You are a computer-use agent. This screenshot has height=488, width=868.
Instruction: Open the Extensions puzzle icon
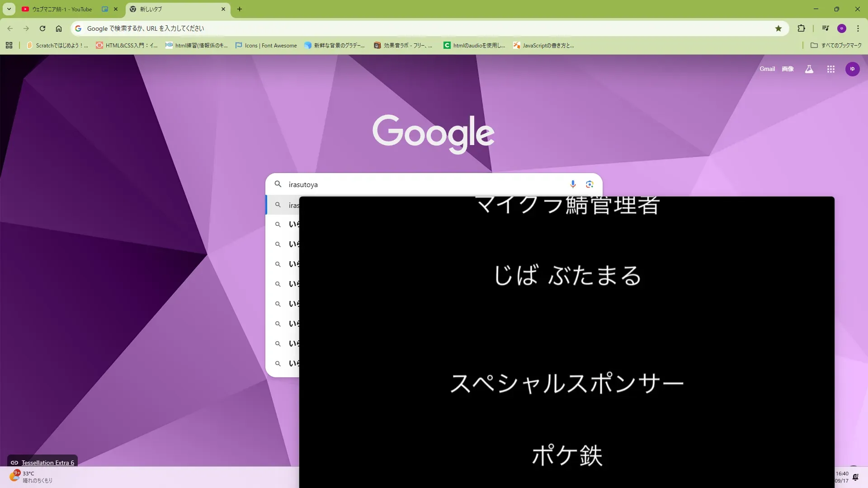point(801,28)
